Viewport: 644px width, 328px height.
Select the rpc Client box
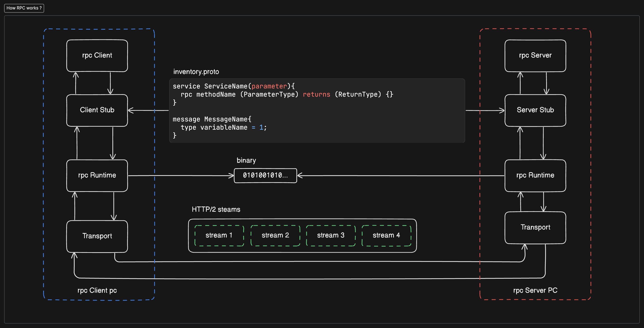point(97,55)
